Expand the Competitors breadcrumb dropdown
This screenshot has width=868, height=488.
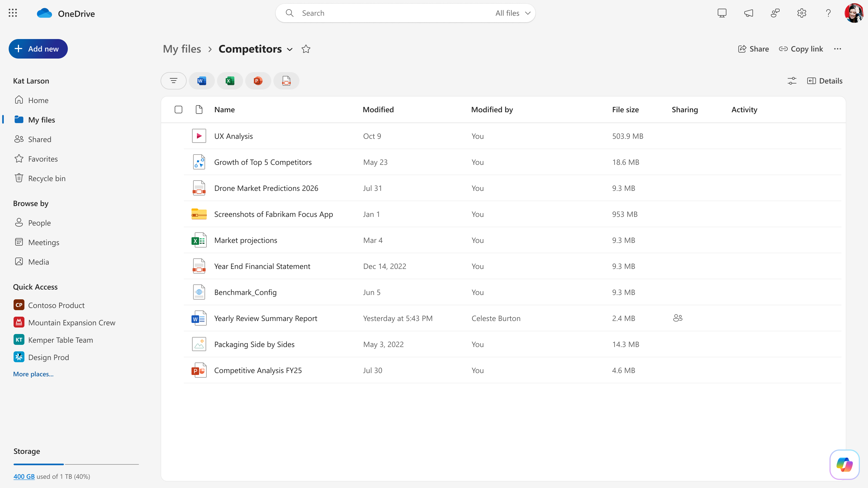coord(290,50)
